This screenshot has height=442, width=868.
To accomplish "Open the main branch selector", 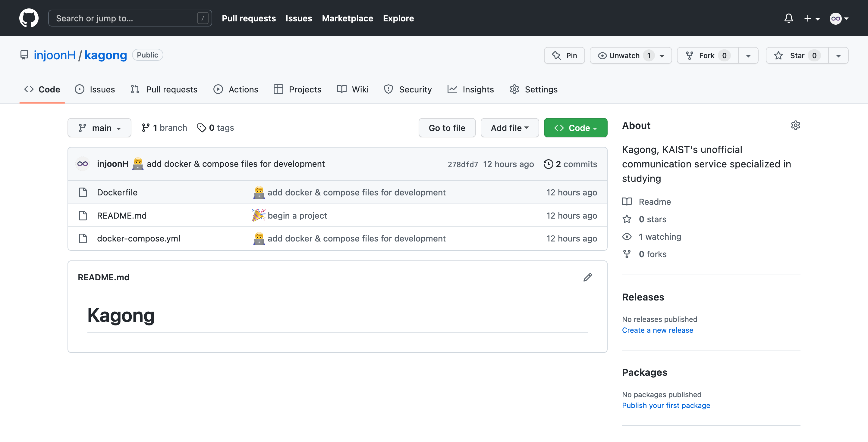I will [x=99, y=128].
